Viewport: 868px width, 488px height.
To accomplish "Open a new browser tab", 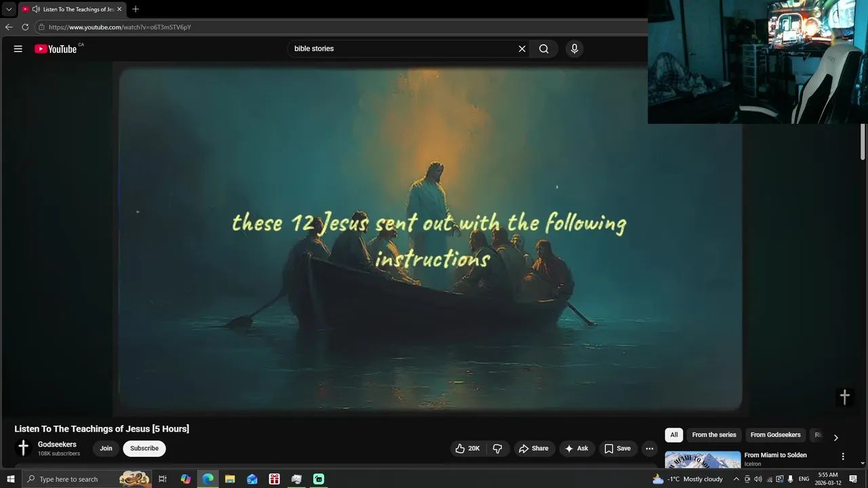I will tap(136, 9).
